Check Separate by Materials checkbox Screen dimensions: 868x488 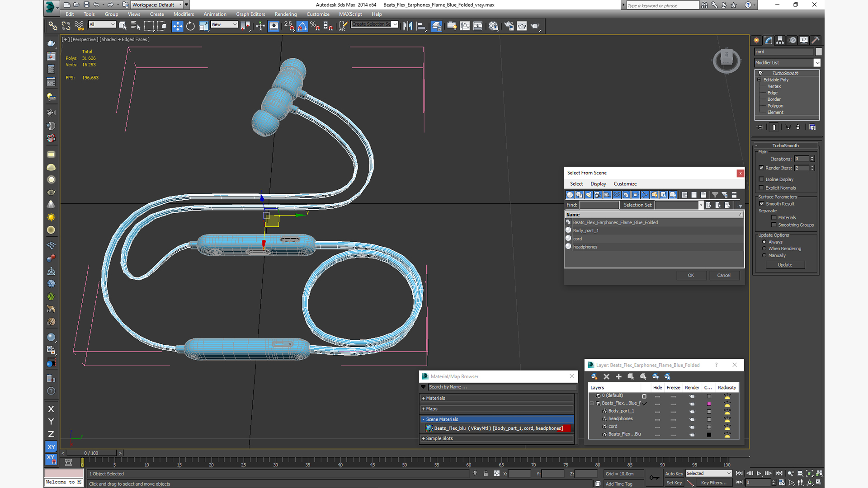(774, 218)
